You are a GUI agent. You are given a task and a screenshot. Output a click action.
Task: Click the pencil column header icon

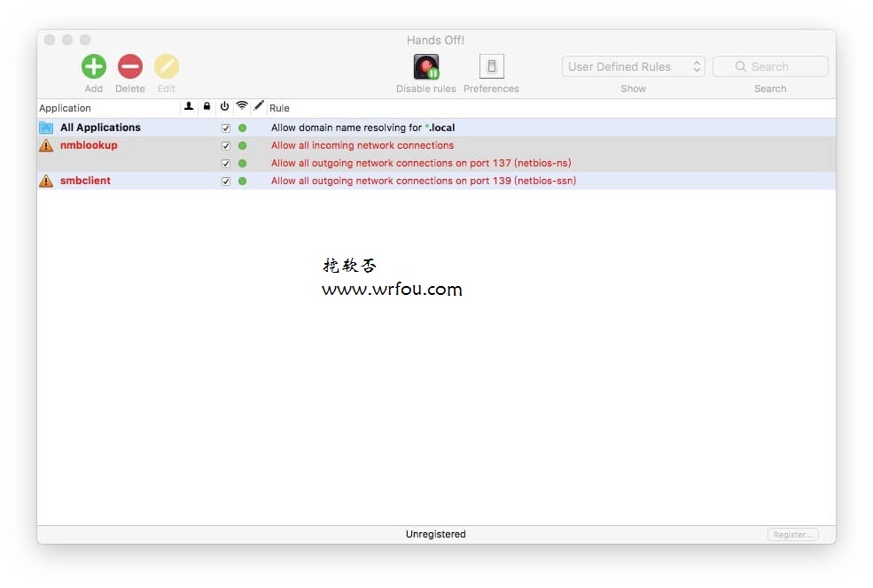(x=258, y=105)
